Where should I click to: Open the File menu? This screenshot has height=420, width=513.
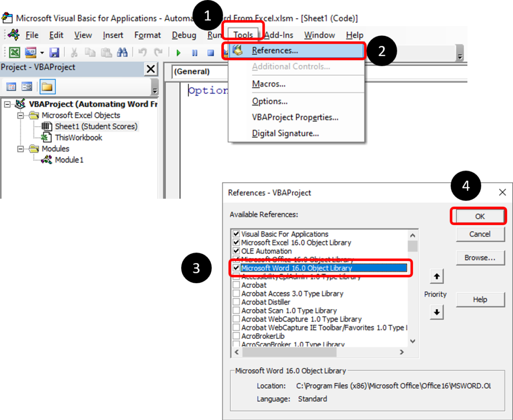pyautogui.click(x=32, y=35)
